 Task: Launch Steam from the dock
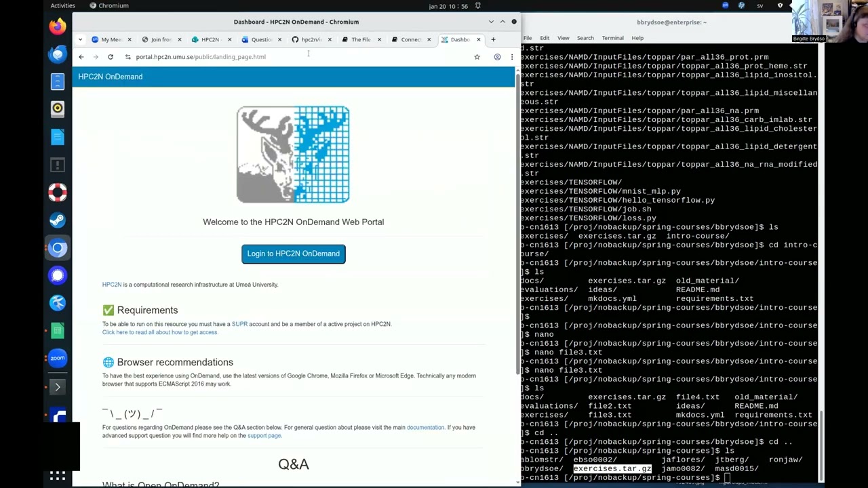pyautogui.click(x=58, y=220)
